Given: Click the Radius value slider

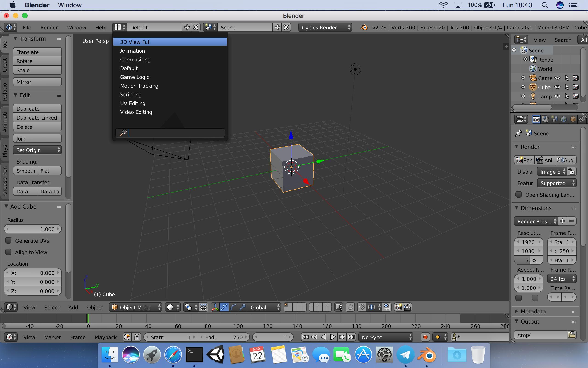Looking at the screenshot, I should 33,229.
